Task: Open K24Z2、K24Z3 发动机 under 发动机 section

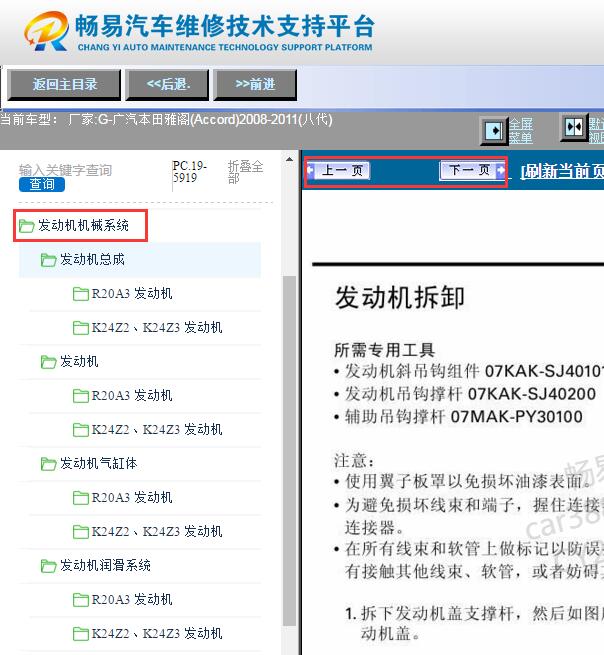Action: 157,429
